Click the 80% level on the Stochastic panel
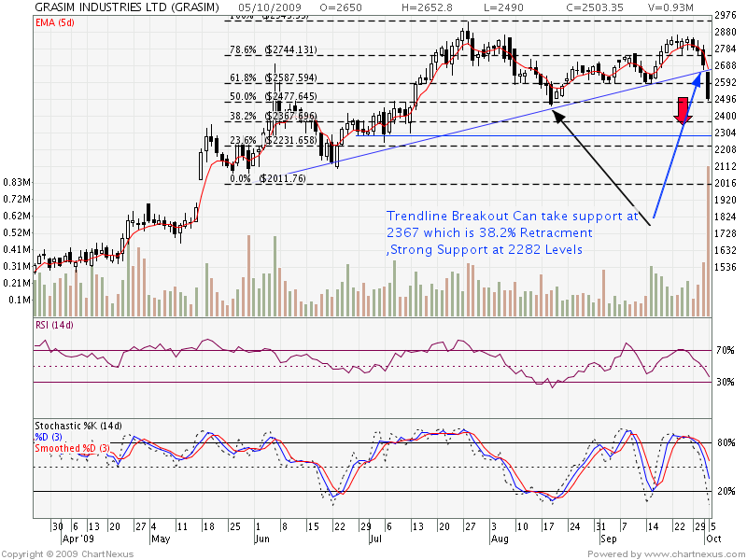This screenshot has height=560, width=747. 726,442
